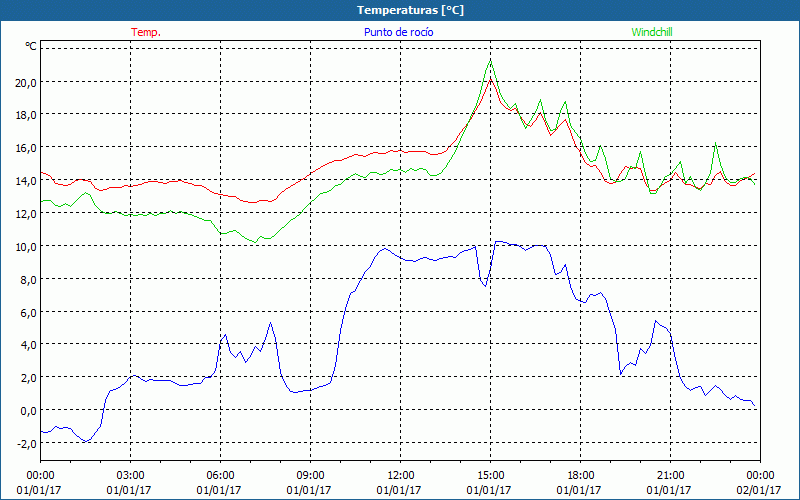This screenshot has height=500, width=800.
Task: Click the 14,0 y-axis value
Action: 26,181
